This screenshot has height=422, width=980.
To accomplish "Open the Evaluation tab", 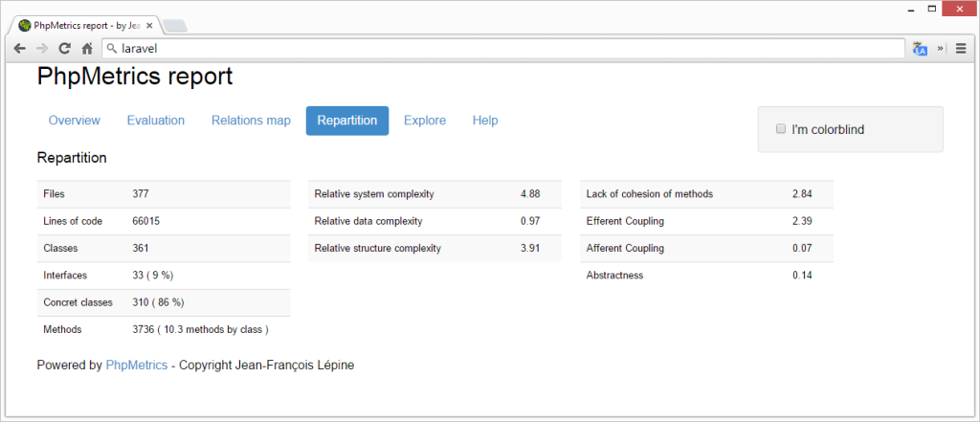I will 156,121.
